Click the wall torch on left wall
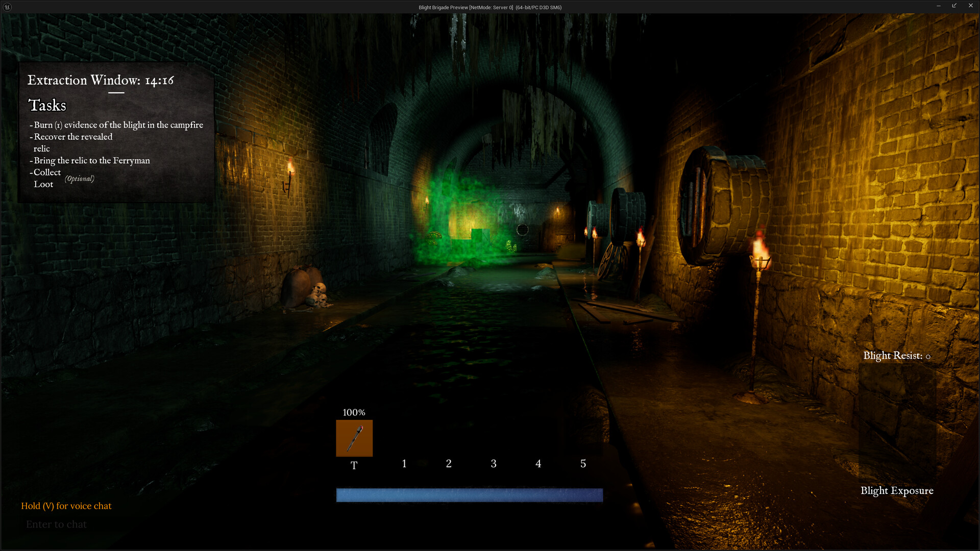The height and width of the screenshot is (551, 980). [x=289, y=177]
